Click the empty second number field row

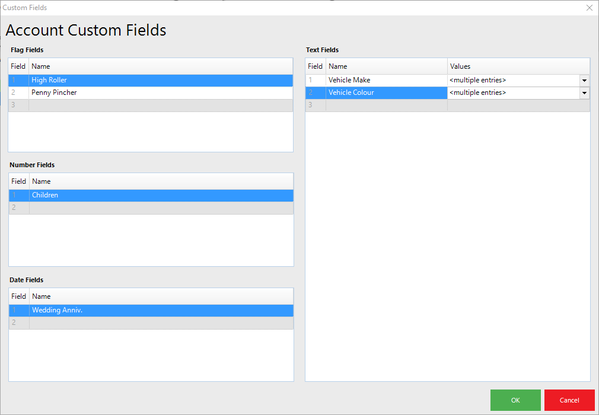click(x=151, y=208)
